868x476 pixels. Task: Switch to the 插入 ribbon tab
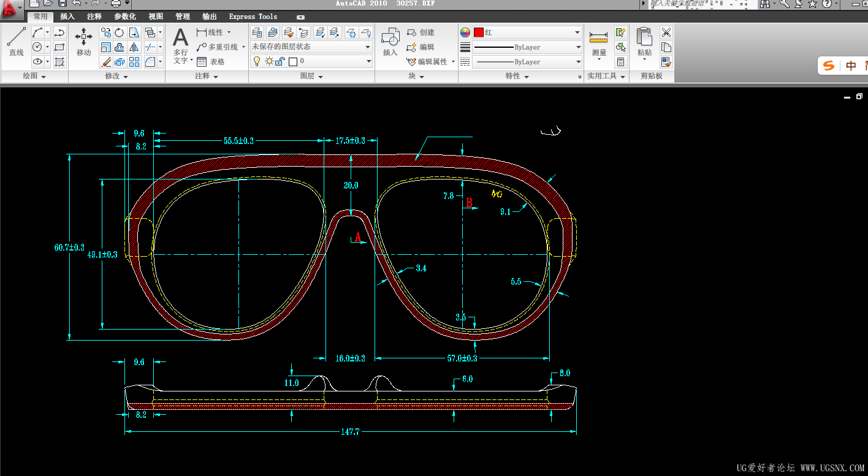pyautogui.click(x=67, y=17)
